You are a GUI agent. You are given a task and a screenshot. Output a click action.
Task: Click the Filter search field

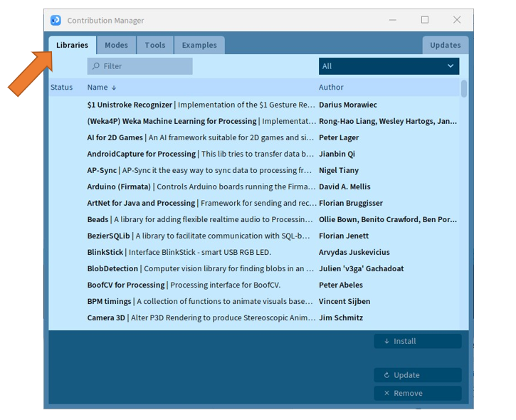click(x=140, y=66)
